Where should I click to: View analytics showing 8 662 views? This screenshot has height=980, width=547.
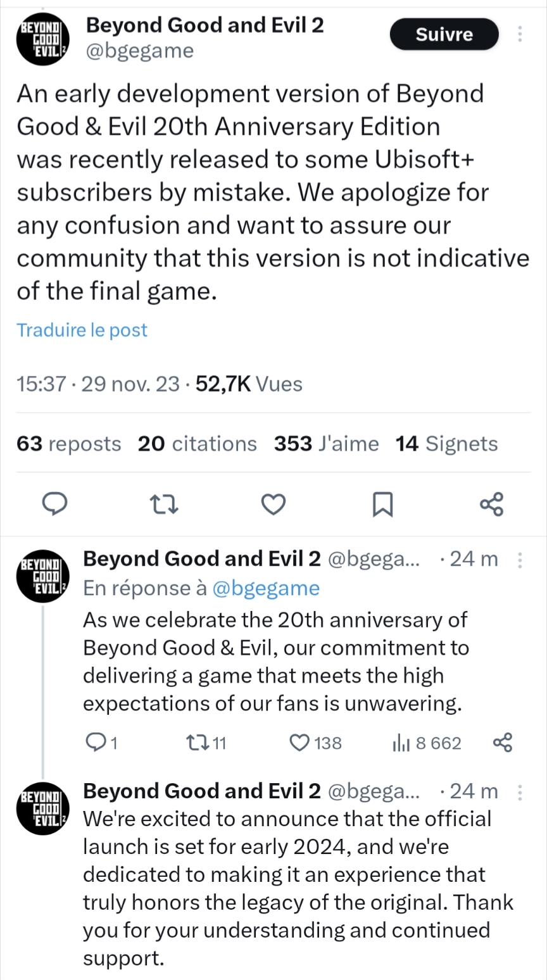[x=426, y=743]
